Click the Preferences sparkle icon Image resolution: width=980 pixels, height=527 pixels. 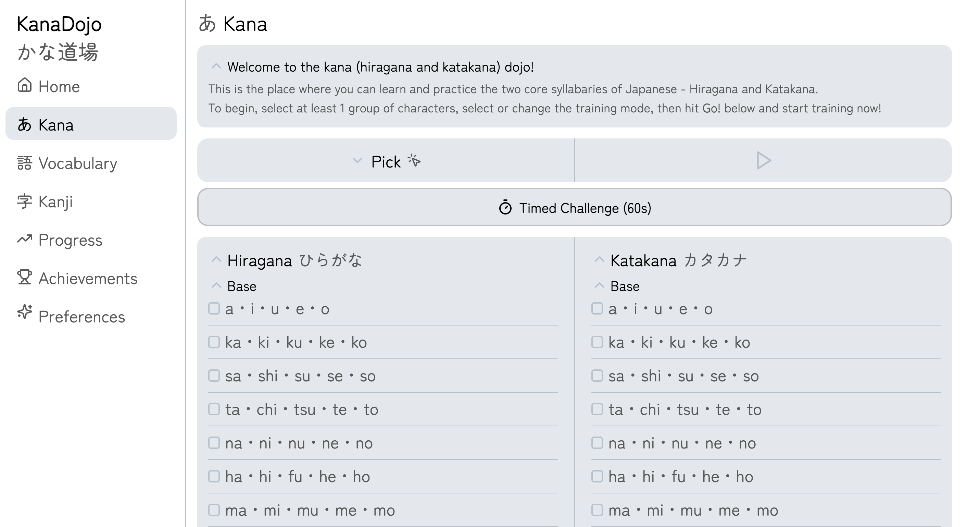[24, 312]
